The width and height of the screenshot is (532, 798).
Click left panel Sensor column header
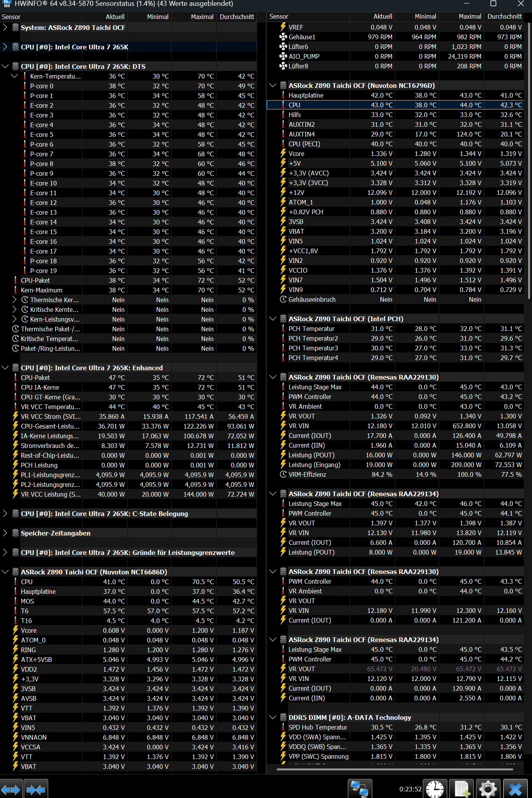pos(41,17)
